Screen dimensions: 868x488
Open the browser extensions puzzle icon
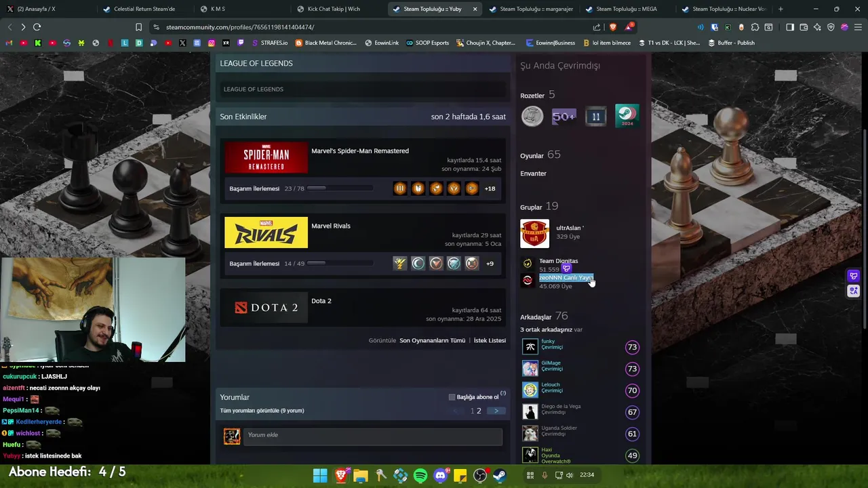[755, 27]
